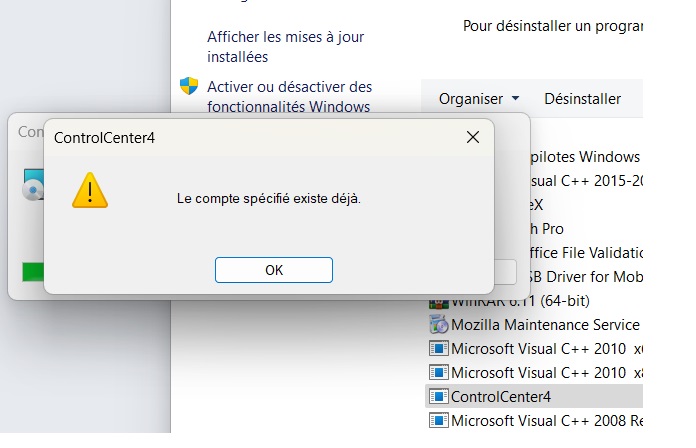Click the yellow warning triangle icon
696x448 pixels.
point(90,190)
